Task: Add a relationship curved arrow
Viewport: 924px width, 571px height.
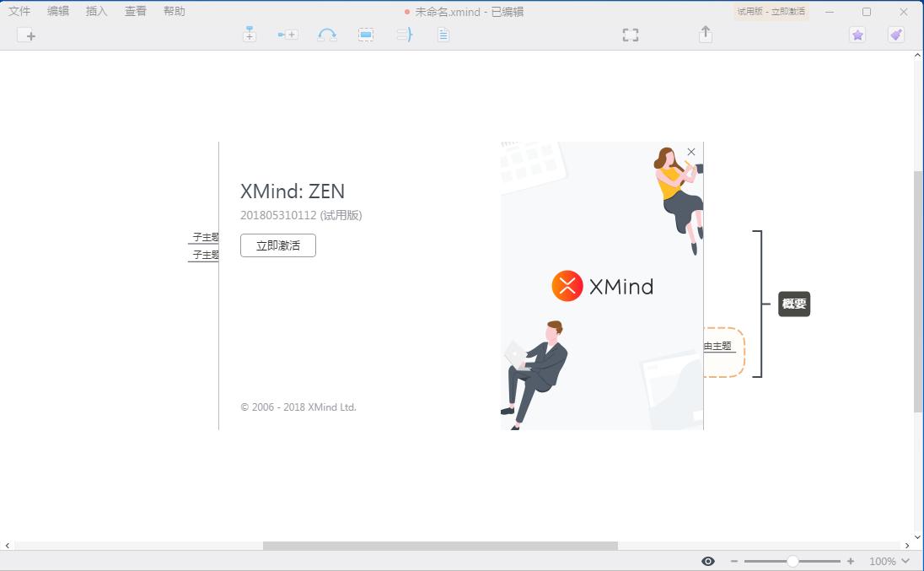Action: tap(327, 35)
